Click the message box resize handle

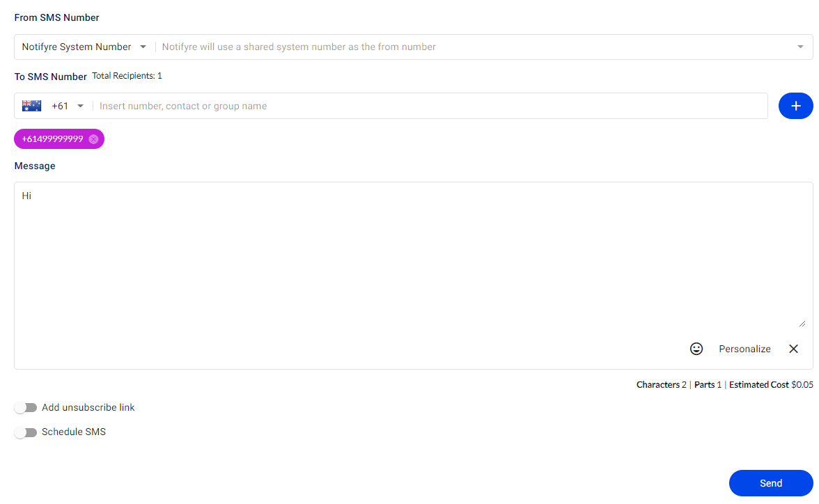coord(802,324)
